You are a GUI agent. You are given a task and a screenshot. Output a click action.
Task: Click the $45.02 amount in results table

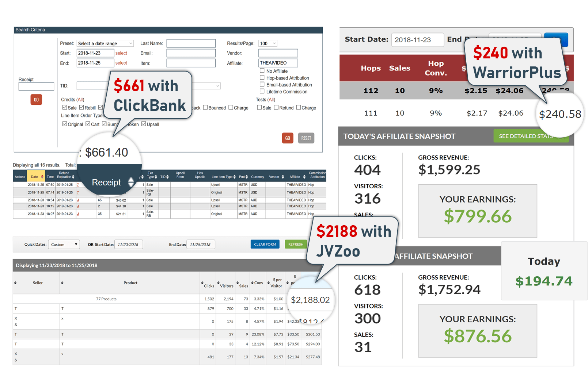point(121,200)
